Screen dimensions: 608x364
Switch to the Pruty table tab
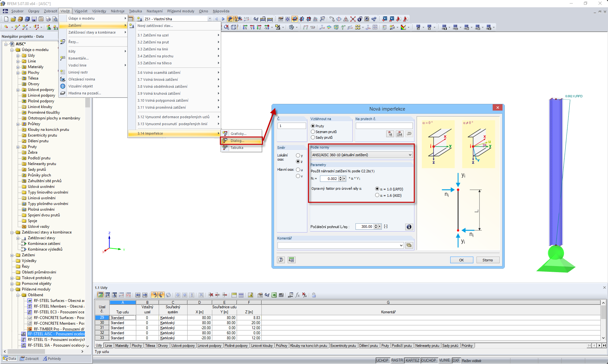pos(385,346)
